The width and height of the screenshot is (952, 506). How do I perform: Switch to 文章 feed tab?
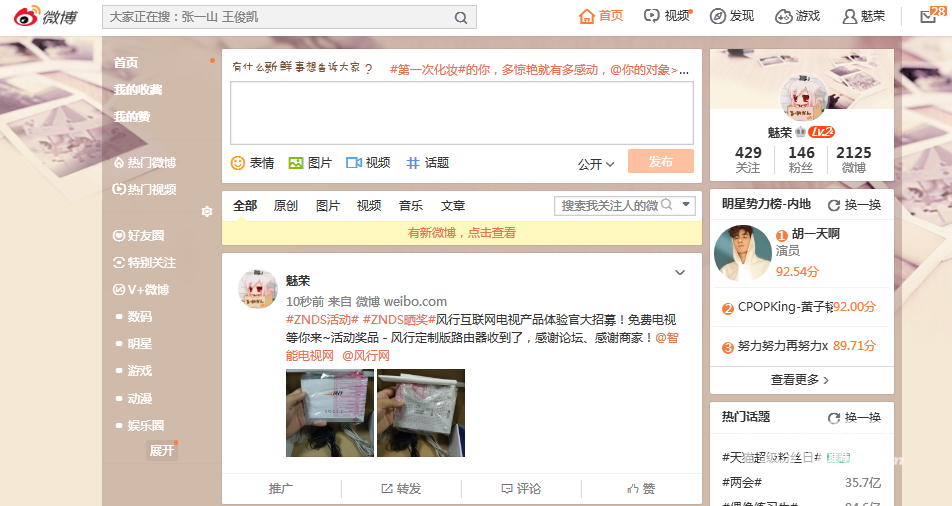pyautogui.click(x=453, y=205)
